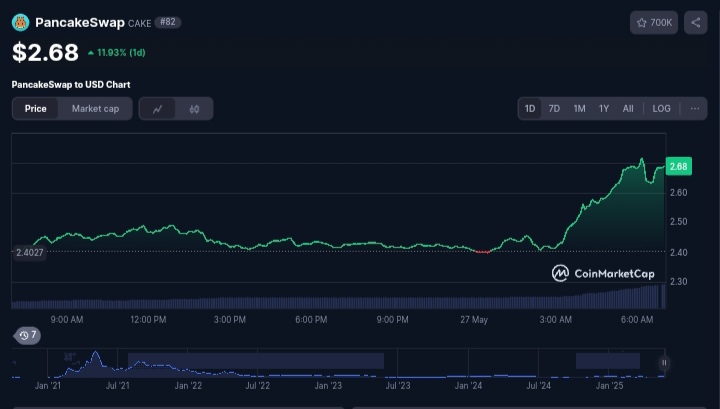Click the 2.68 current price label
Image resolution: width=720 pixels, height=409 pixels.
click(x=678, y=166)
